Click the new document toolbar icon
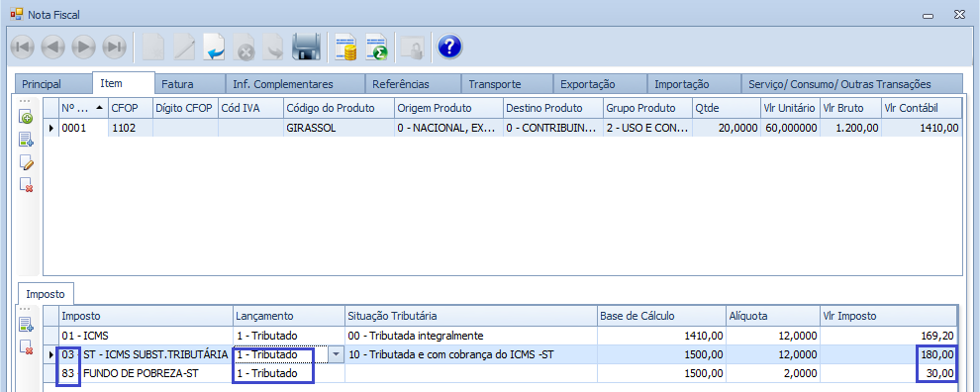Viewport: 980px width, 392px height. point(153,48)
